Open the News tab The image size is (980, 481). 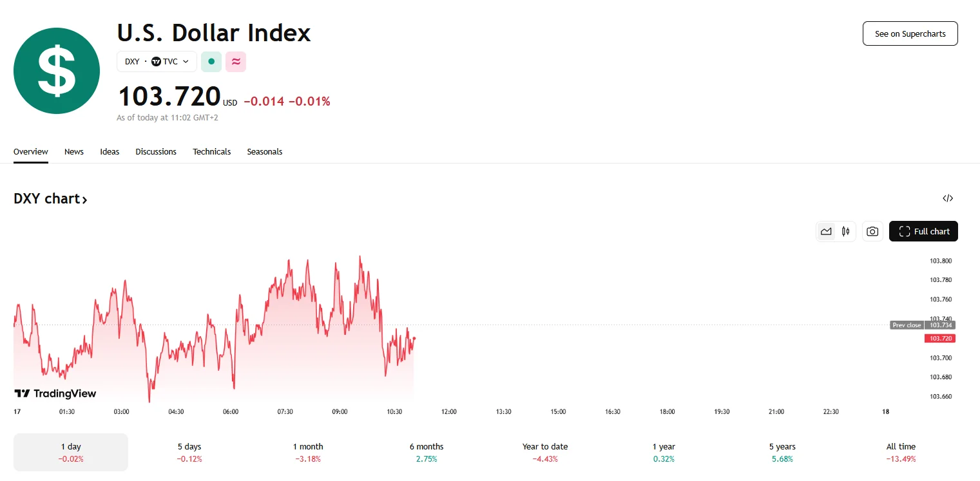(74, 152)
